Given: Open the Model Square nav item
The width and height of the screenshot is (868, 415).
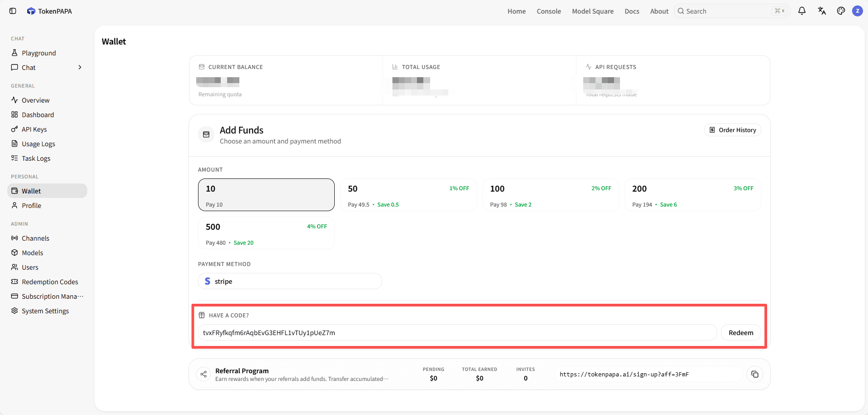Looking at the screenshot, I should click(x=593, y=11).
